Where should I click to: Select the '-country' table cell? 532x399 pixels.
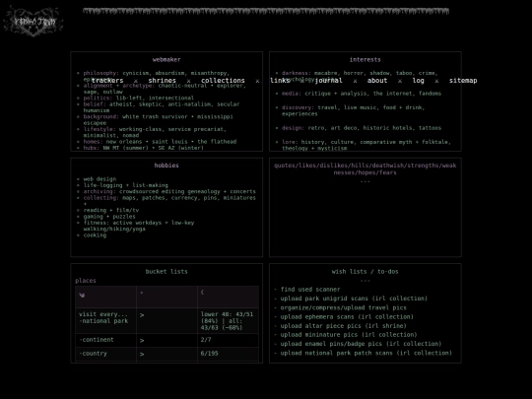click(x=105, y=355)
